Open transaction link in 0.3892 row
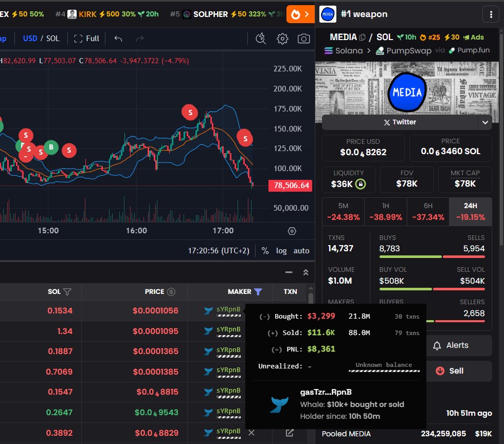 click(x=290, y=433)
